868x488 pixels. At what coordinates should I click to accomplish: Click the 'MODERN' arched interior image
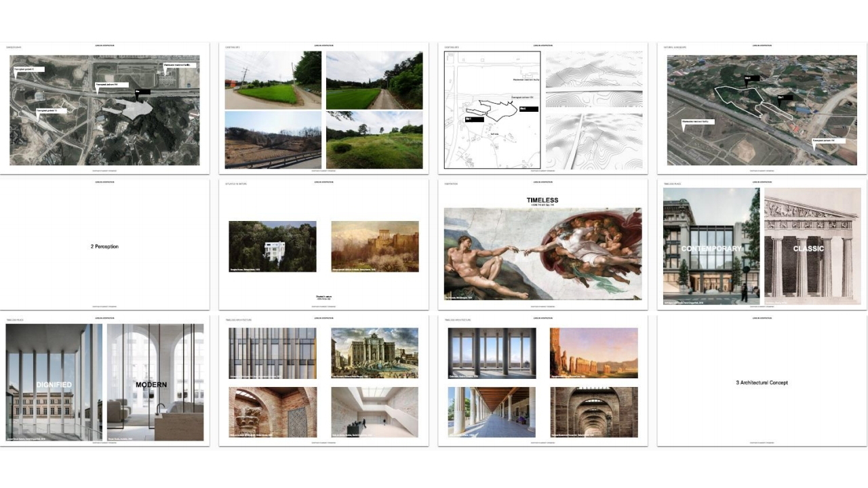click(x=155, y=382)
